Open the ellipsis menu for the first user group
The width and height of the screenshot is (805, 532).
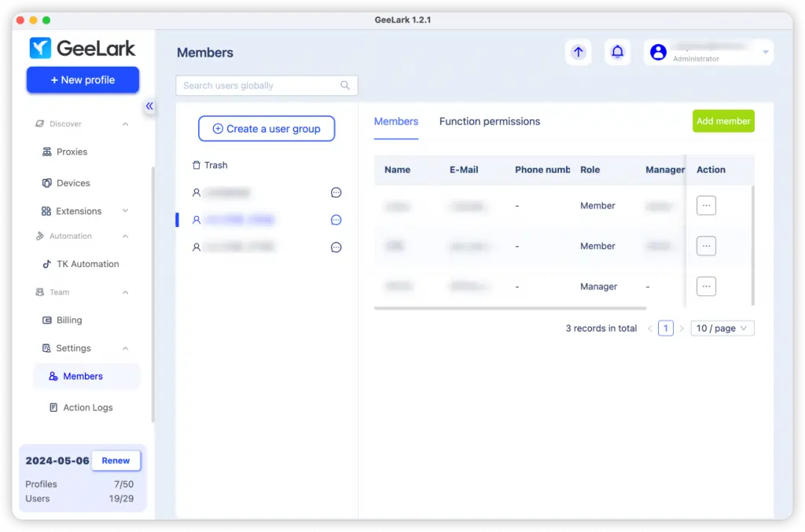(336, 193)
